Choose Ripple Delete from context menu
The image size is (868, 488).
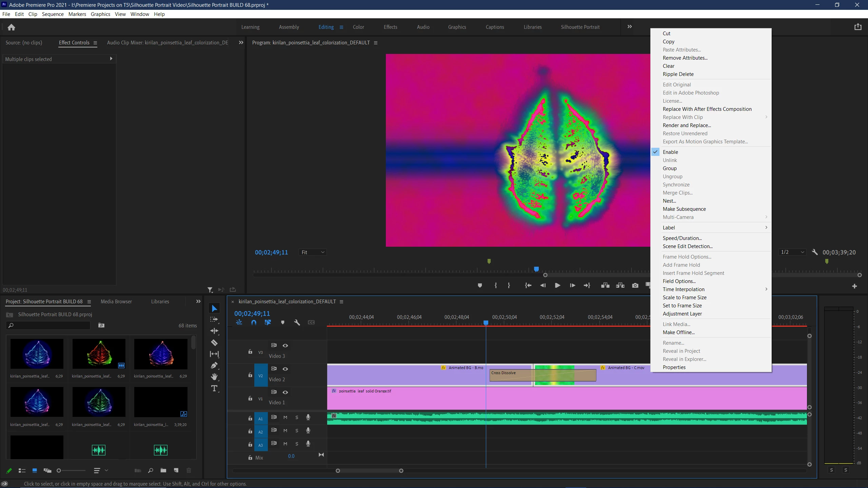point(678,74)
